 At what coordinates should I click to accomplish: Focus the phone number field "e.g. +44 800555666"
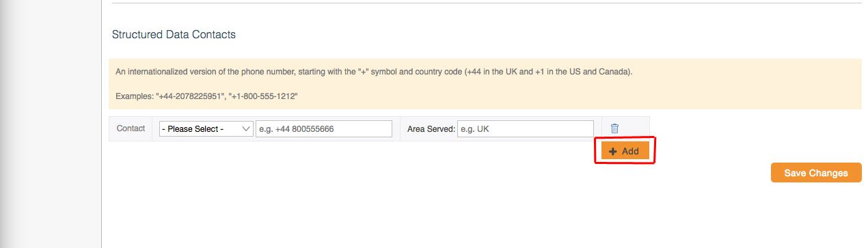point(324,128)
